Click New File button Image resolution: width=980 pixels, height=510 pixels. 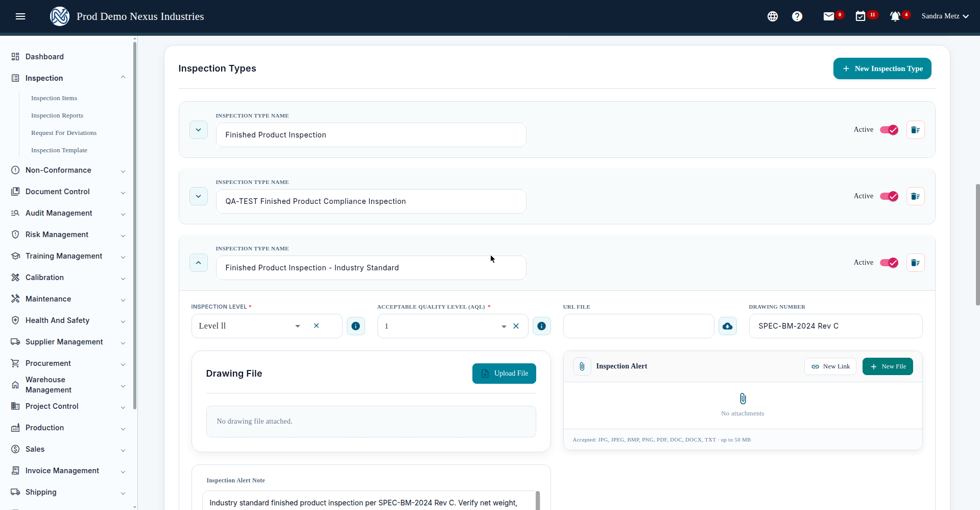coord(888,366)
